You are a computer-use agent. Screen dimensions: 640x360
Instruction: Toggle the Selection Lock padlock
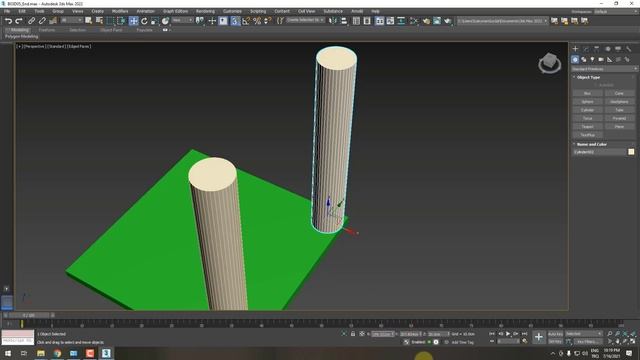point(353,334)
